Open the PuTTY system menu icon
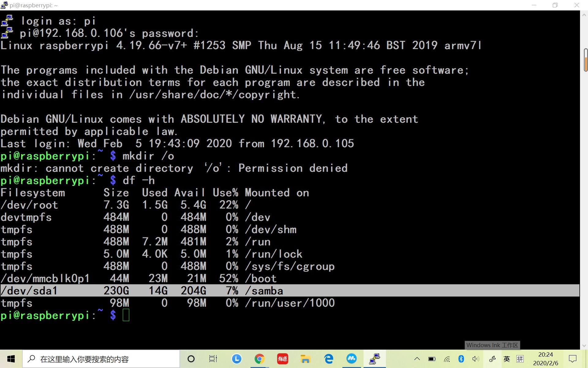This screenshot has height=368, width=588. click(4, 5)
